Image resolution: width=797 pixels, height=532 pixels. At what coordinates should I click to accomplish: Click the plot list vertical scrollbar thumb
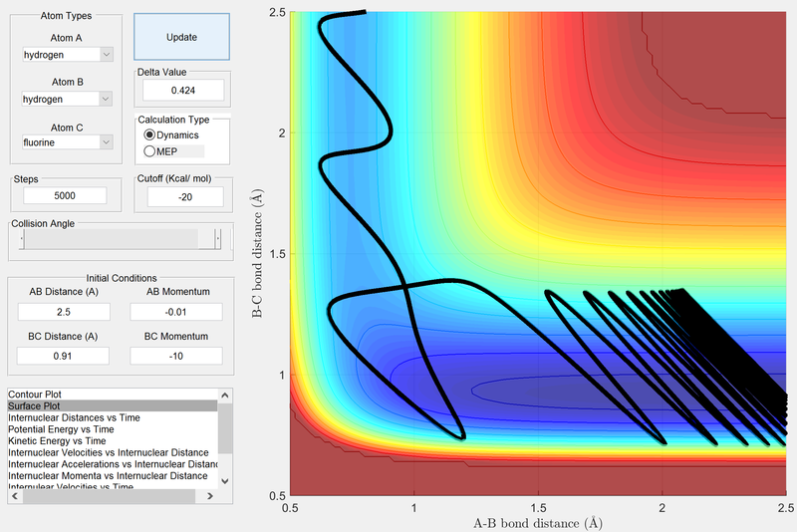pyautogui.click(x=225, y=427)
